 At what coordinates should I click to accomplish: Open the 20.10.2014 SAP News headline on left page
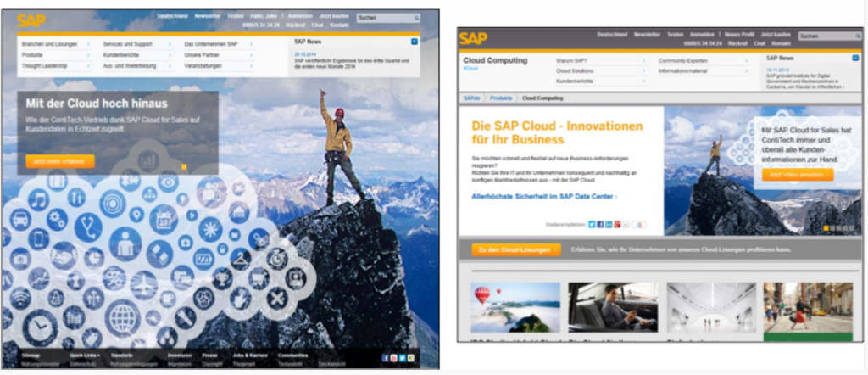pos(352,64)
